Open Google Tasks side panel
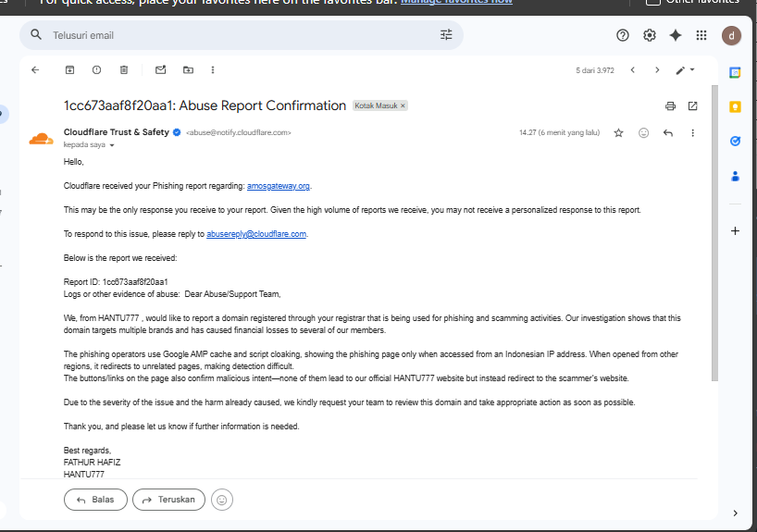757x532 pixels. (735, 141)
